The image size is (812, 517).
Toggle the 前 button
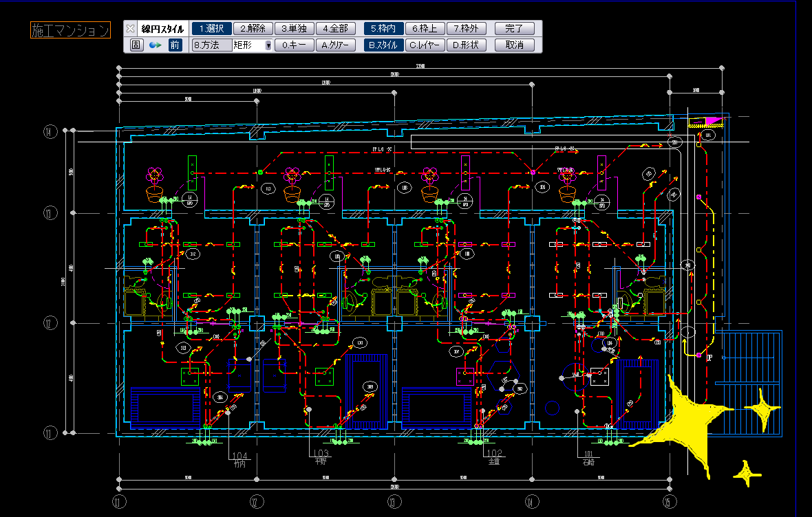[175, 45]
